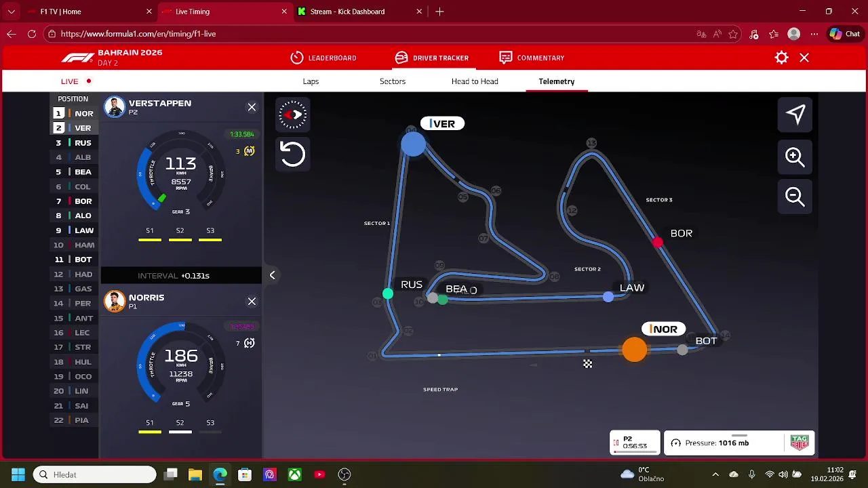Open File Explorer from taskbar

pos(195,474)
